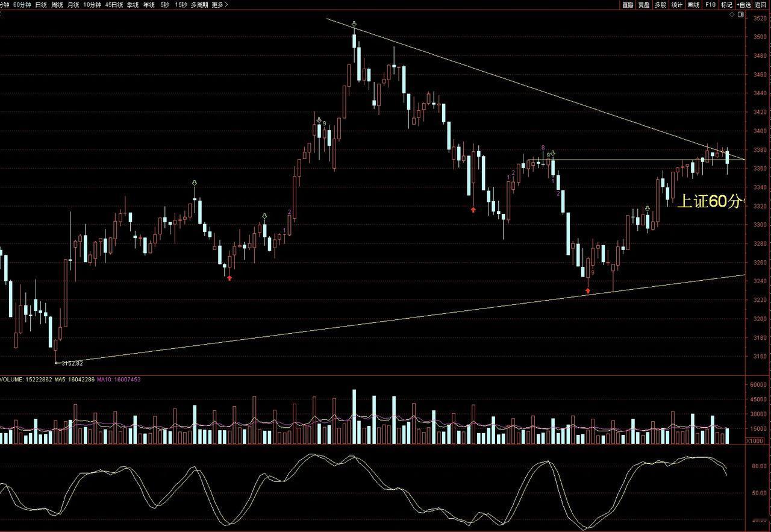Open F10 company info

(x=710, y=5)
